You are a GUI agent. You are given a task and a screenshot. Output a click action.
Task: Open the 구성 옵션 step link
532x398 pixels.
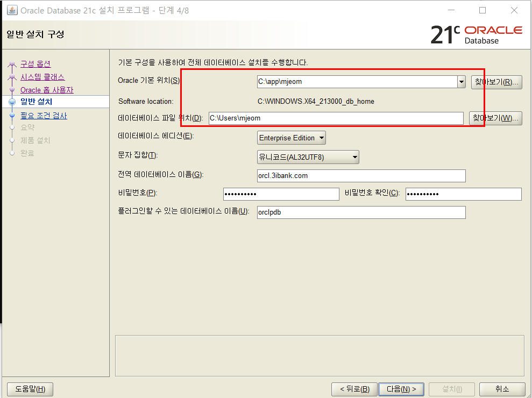pos(36,64)
